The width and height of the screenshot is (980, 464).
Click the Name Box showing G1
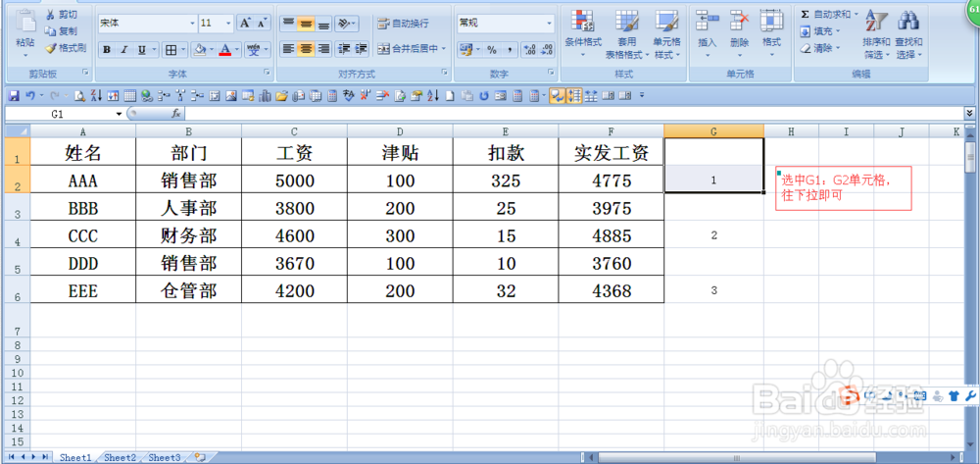point(58,114)
